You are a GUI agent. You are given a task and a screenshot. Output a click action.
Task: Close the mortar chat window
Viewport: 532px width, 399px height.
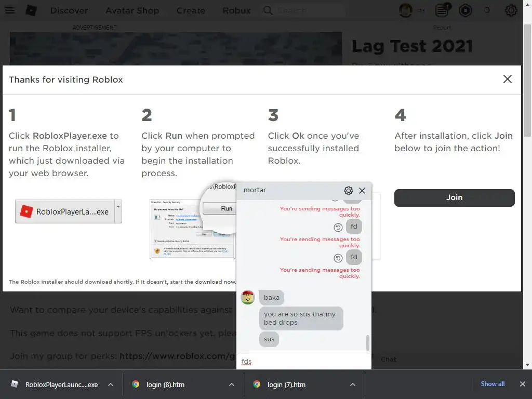[362, 190]
